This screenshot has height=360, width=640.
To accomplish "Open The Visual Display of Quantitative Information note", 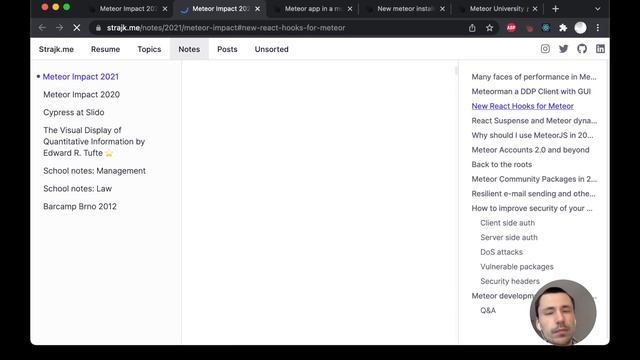I will tap(94, 141).
